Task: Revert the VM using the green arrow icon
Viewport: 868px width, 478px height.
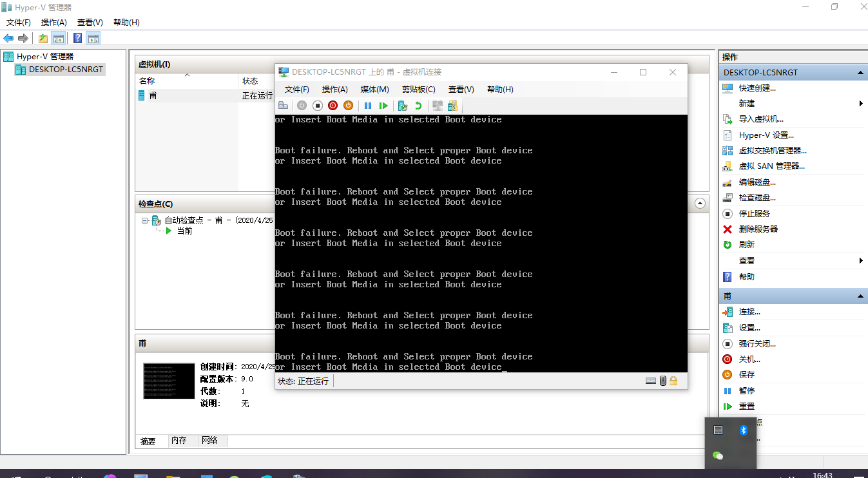Action: [x=418, y=106]
